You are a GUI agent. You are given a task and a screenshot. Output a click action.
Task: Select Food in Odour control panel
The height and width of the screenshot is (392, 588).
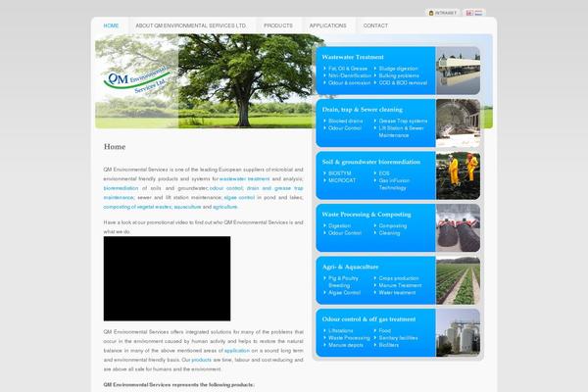[x=385, y=331]
